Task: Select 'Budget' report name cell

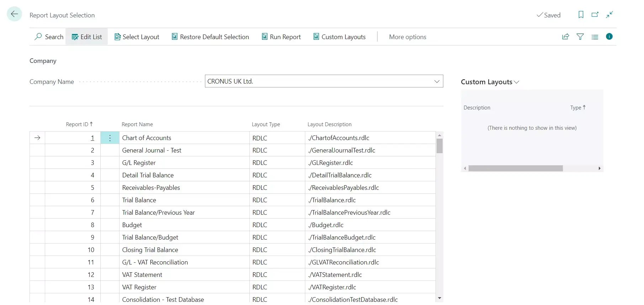Action: coord(184,225)
